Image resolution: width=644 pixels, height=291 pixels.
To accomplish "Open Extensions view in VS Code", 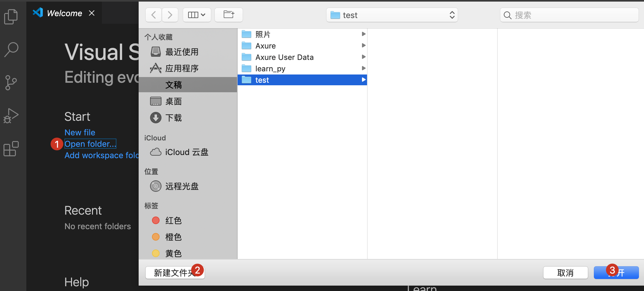I will (x=11, y=149).
